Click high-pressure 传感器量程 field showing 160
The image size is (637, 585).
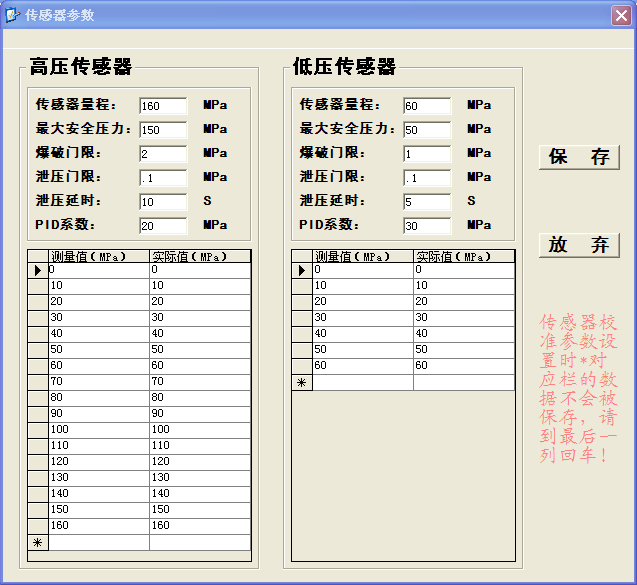[163, 106]
